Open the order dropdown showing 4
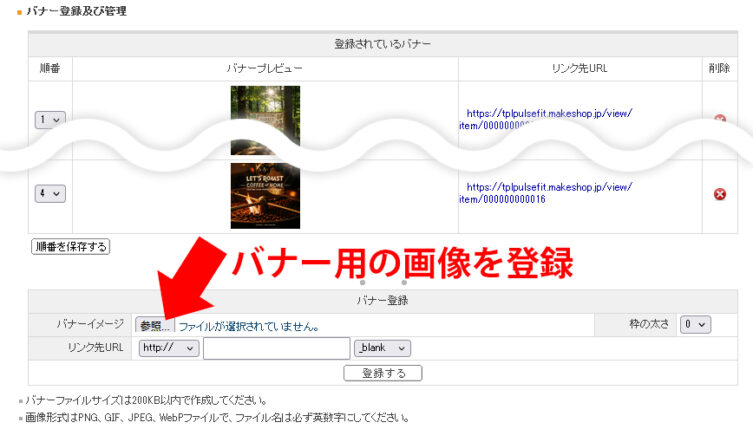Screen dimensions: 753x429 (x=49, y=194)
